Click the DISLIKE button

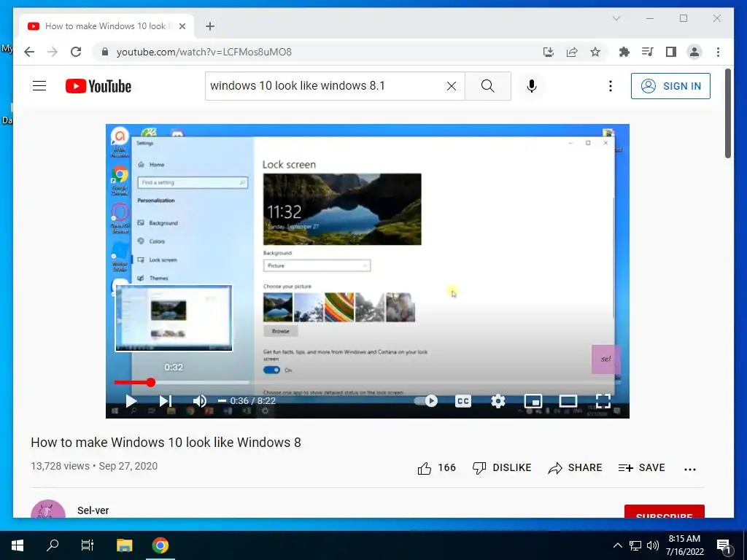click(x=502, y=467)
